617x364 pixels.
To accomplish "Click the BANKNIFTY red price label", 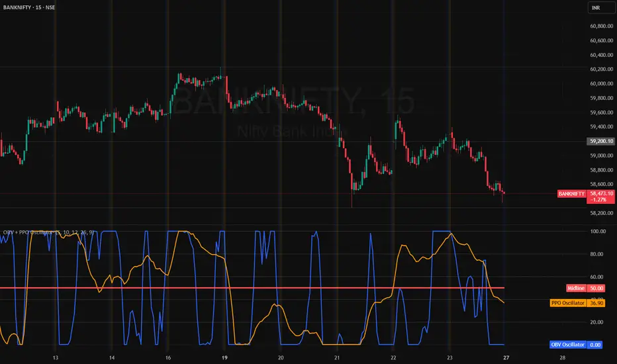I will click(x=571, y=194).
